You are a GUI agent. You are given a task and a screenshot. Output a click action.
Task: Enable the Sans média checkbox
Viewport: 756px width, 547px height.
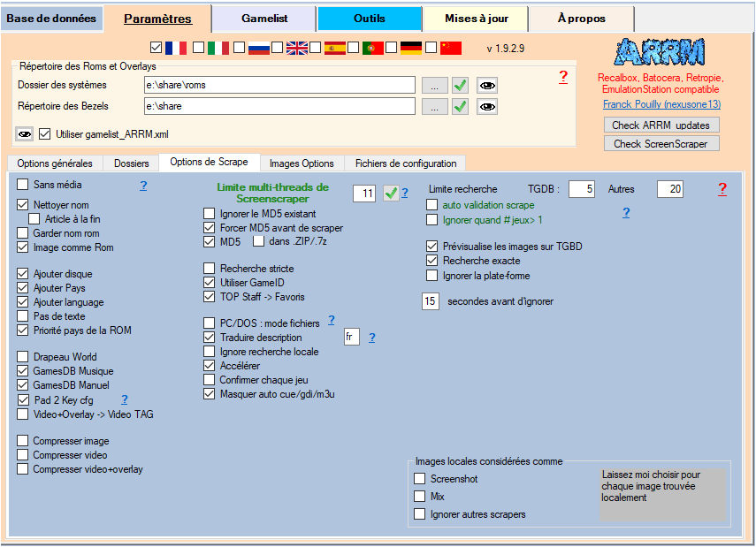pos(23,186)
